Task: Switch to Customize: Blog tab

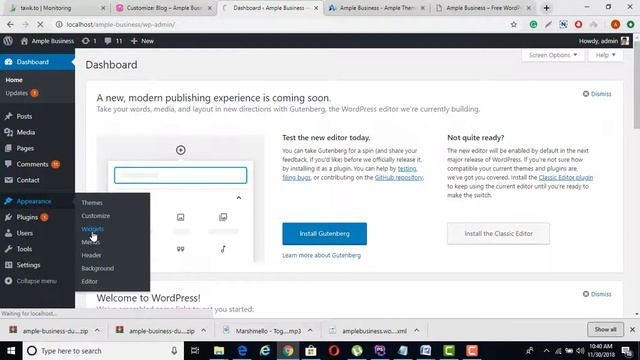Action: pyautogui.click(x=164, y=8)
